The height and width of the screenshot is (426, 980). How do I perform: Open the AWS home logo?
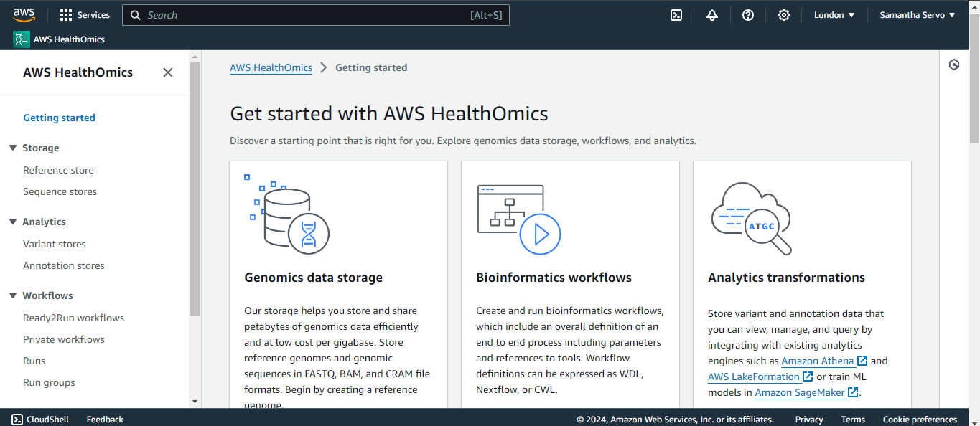tap(24, 15)
